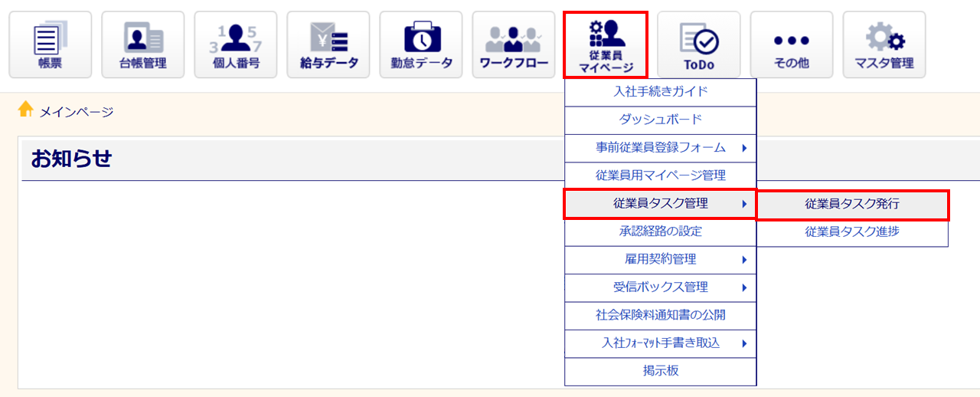Open the その他 three-dots icon
This screenshot has height=397, width=980.
[792, 45]
